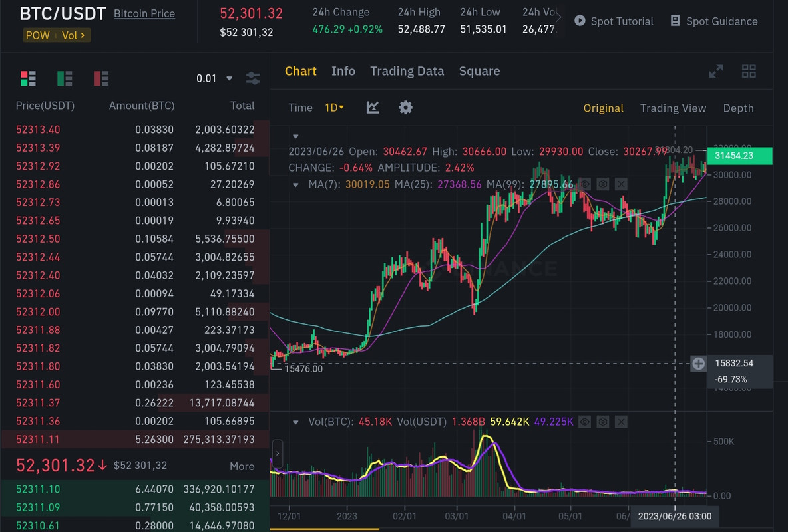
Task: Open the technical indicators chart icon
Action: [373, 108]
